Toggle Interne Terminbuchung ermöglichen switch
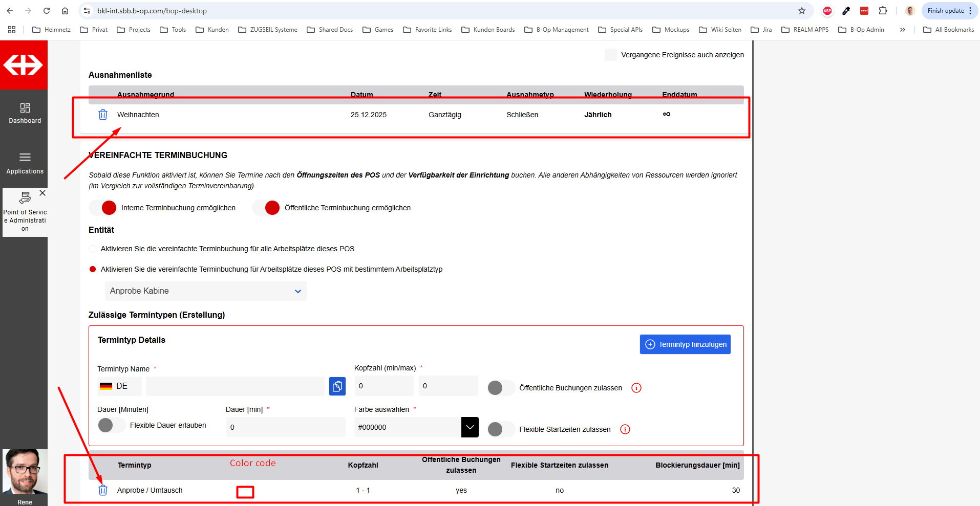 (103, 208)
